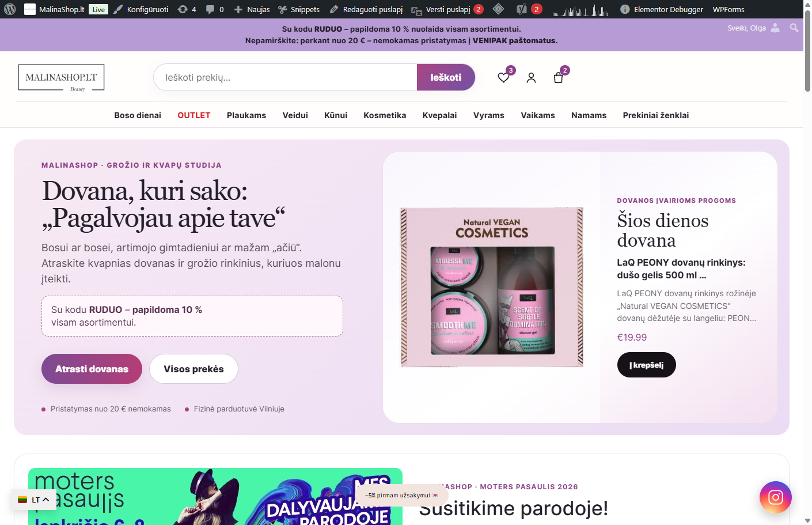
Task: Click the €19.99 price text
Action: [x=632, y=337]
